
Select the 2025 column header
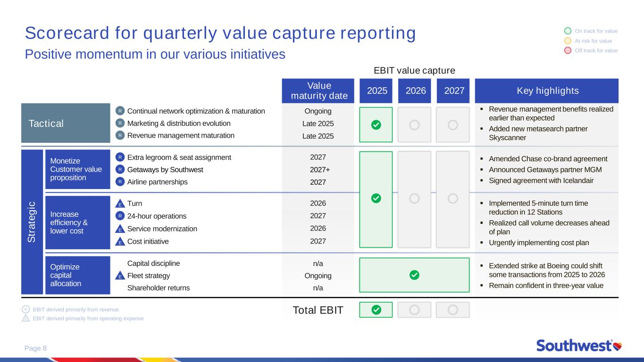coord(376,90)
